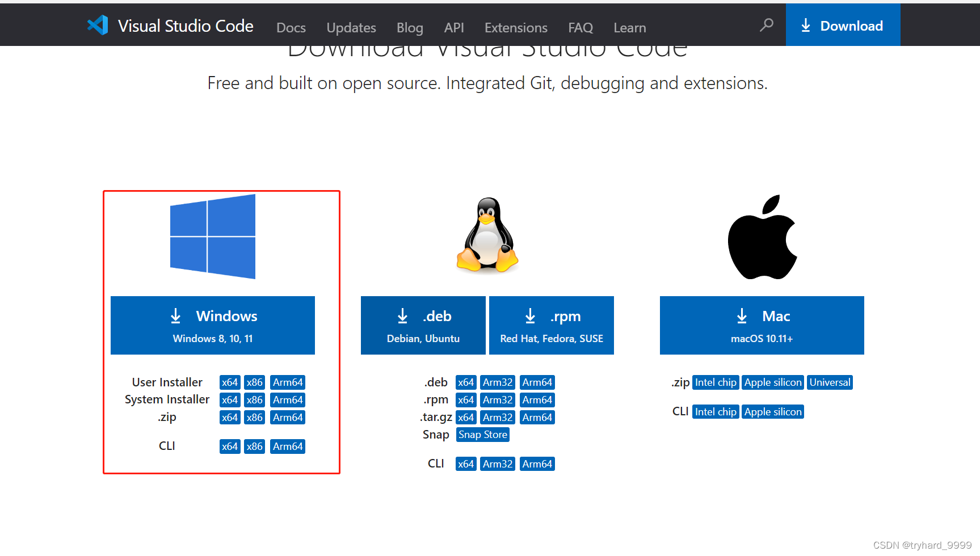Image resolution: width=980 pixels, height=556 pixels.
Task: Select Intel chip for Mac CLI
Action: tap(716, 412)
